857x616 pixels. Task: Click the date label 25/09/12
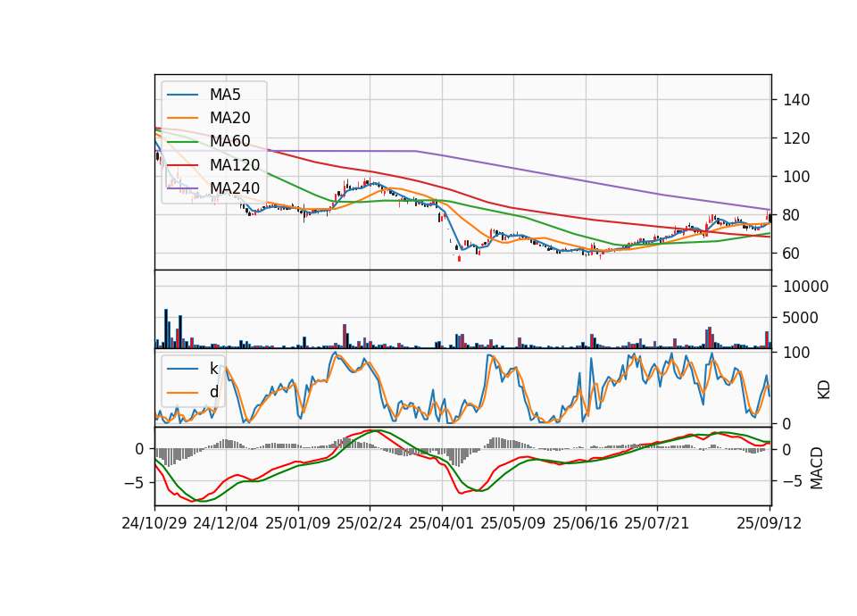pyautogui.click(x=770, y=523)
